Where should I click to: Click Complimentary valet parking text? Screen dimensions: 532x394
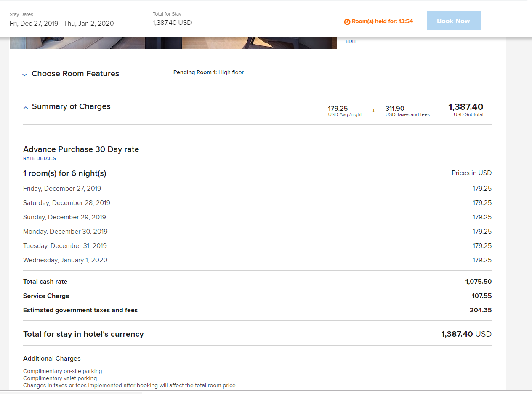tap(60, 378)
